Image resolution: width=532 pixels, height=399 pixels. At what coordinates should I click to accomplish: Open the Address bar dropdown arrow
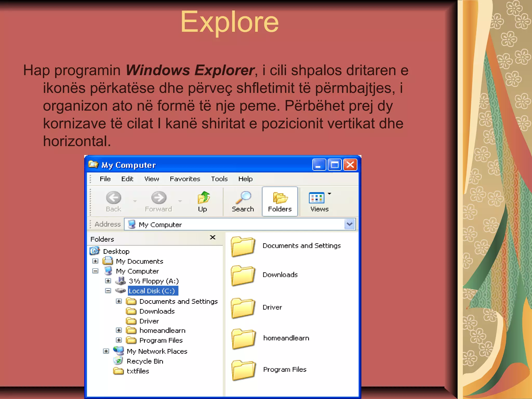[x=349, y=224]
